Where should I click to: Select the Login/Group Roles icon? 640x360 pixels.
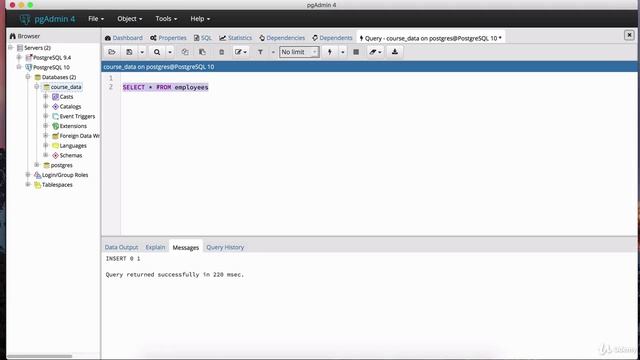37,175
